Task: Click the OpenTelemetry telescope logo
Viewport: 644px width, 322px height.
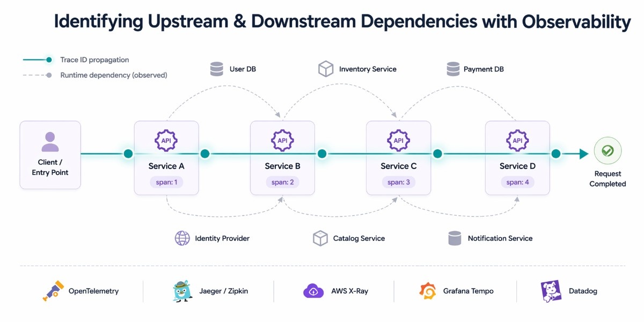Action: (x=54, y=291)
